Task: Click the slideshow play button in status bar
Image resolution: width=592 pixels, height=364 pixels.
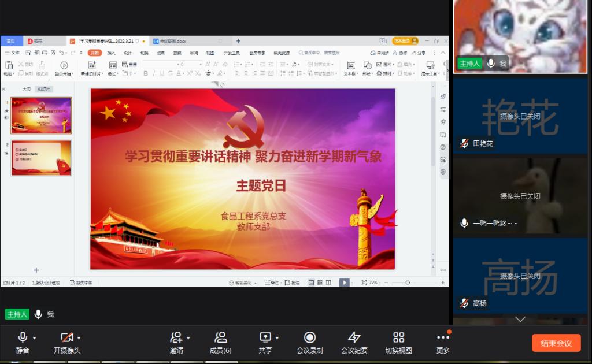Action: tap(344, 283)
